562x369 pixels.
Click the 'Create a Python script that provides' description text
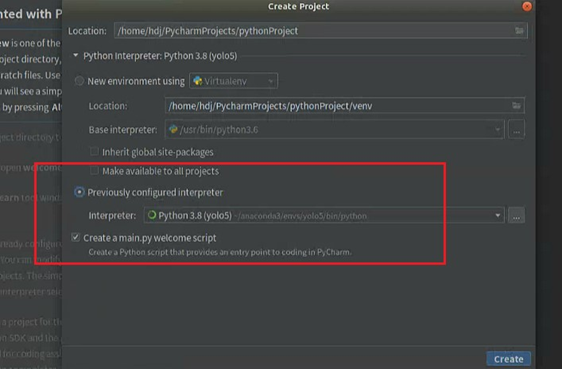pos(220,252)
